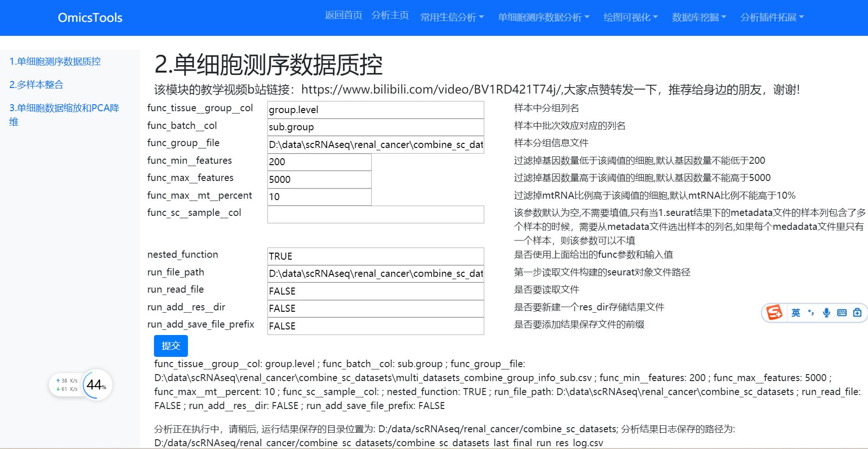Click the nested_function input showing TRUE
The image size is (868, 449).
point(376,256)
